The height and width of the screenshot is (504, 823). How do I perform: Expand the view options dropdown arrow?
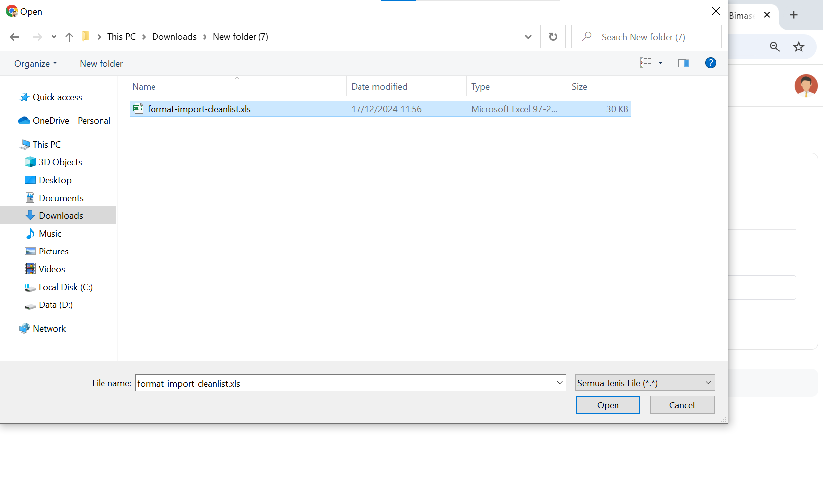coord(660,63)
